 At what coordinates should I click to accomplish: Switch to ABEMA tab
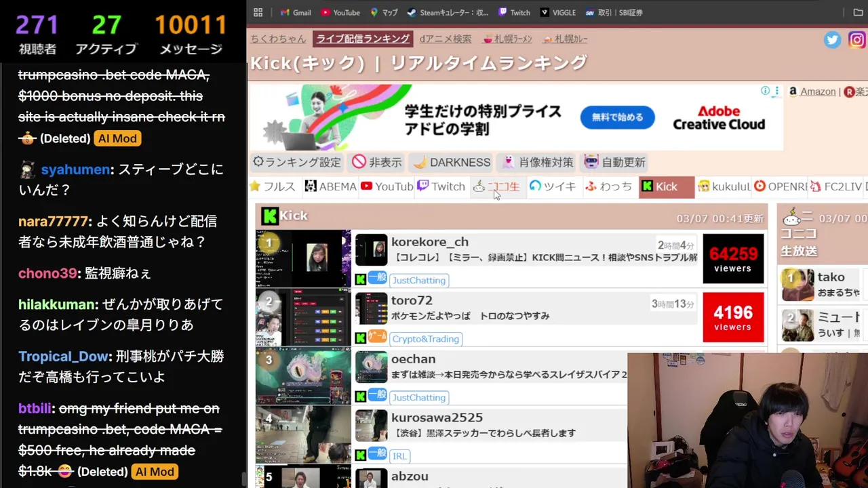click(331, 186)
